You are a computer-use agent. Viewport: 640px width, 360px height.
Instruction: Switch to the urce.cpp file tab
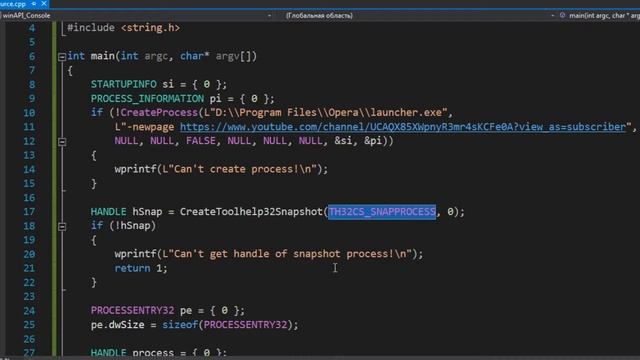pos(13,4)
